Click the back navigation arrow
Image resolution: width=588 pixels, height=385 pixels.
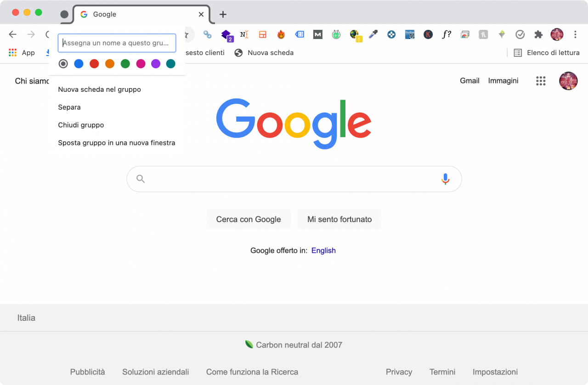[13, 34]
